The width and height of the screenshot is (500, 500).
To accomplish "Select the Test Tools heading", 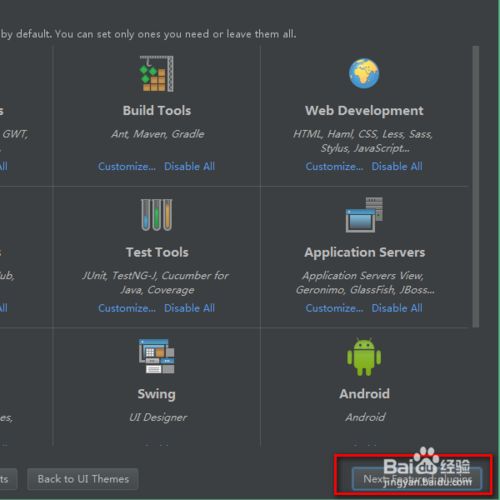I will tap(157, 252).
